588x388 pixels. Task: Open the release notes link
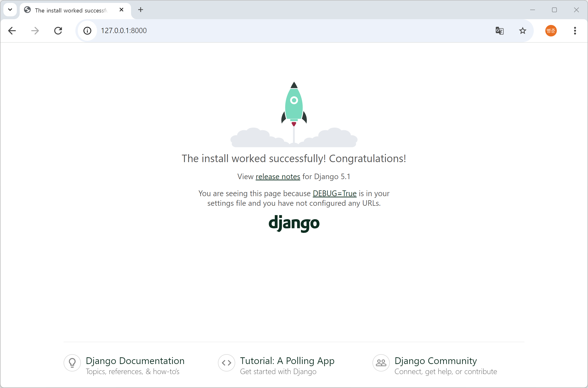tap(277, 177)
